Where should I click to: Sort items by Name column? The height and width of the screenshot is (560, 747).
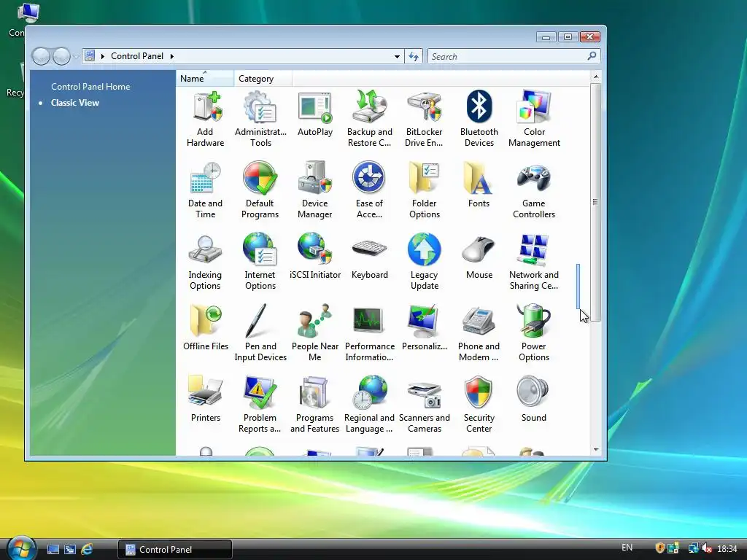[x=205, y=79]
